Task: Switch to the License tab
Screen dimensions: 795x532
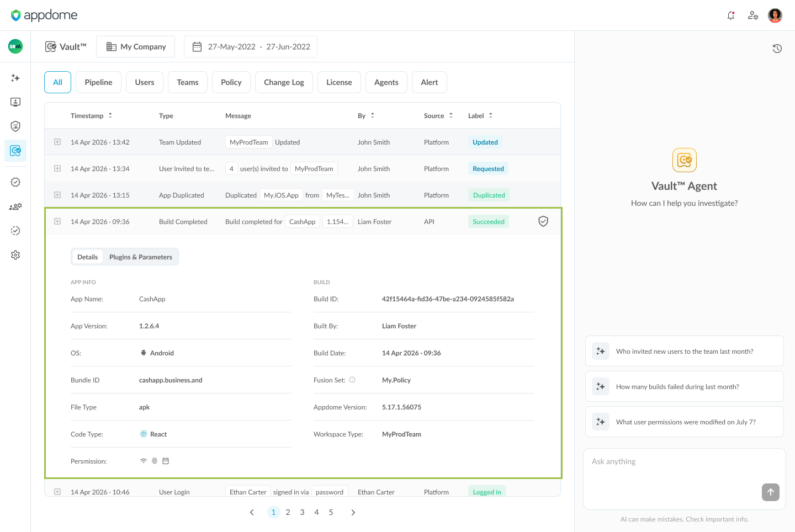Action: pyautogui.click(x=339, y=82)
